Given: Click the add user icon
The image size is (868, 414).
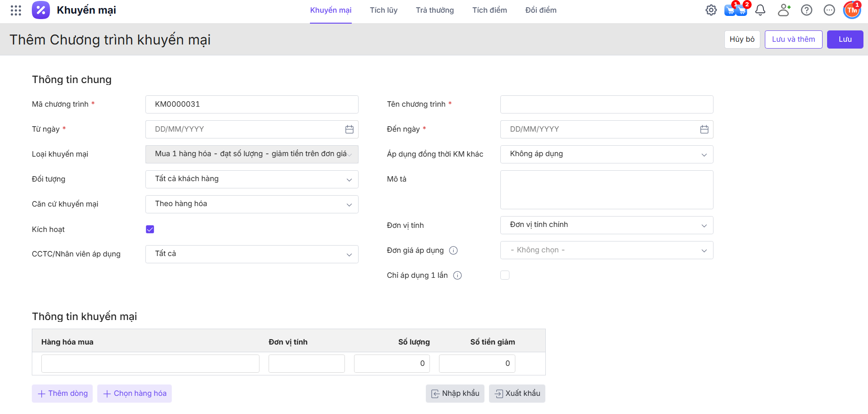Looking at the screenshot, I should coord(783,10).
